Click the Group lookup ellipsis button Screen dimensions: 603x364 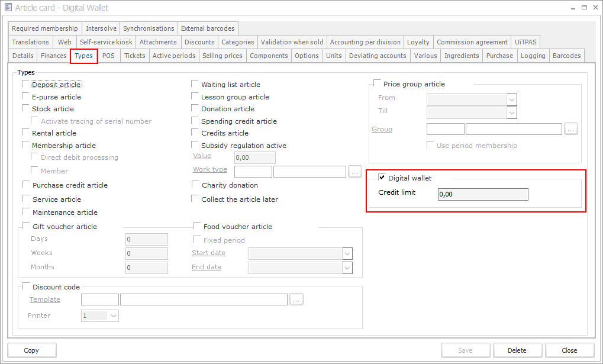(x=570, y=129)
